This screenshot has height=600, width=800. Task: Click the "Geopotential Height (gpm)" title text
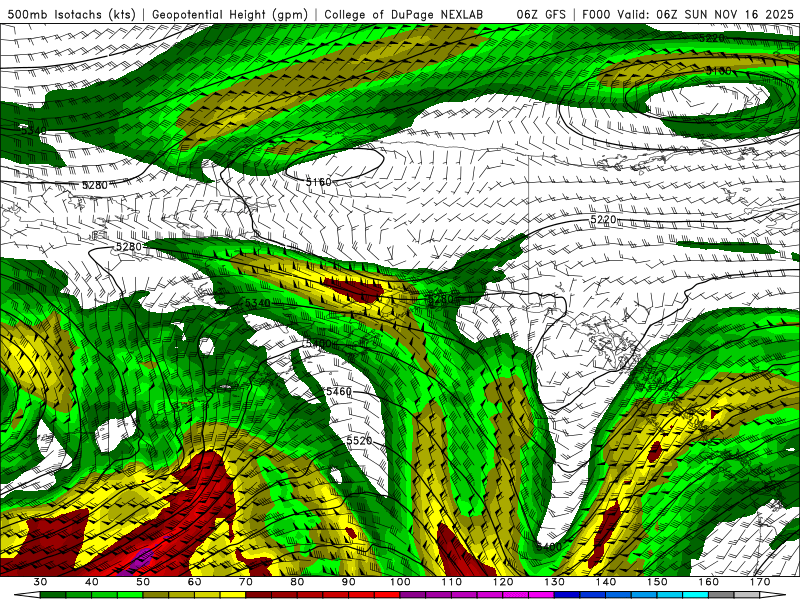click(x=230, y=14)
